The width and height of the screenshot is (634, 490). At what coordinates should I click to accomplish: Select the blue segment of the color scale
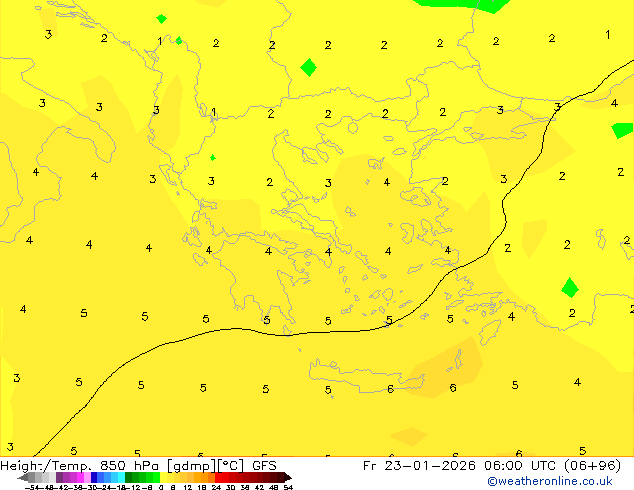point(97,478)
